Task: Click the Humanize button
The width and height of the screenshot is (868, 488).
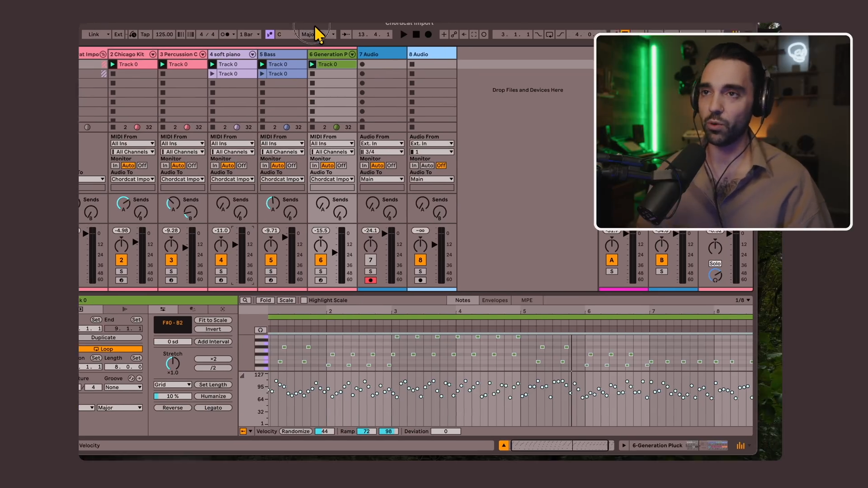Action: [x=213, y=396]
